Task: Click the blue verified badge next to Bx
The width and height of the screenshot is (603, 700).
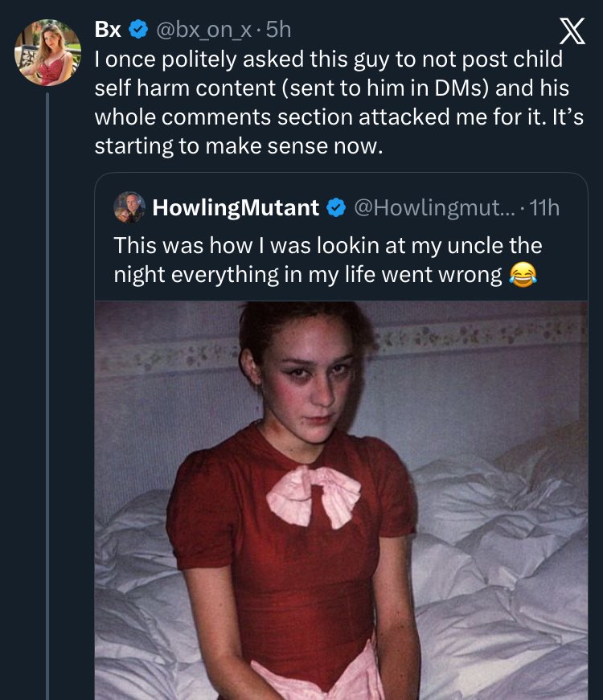Action: click(137, 31)
